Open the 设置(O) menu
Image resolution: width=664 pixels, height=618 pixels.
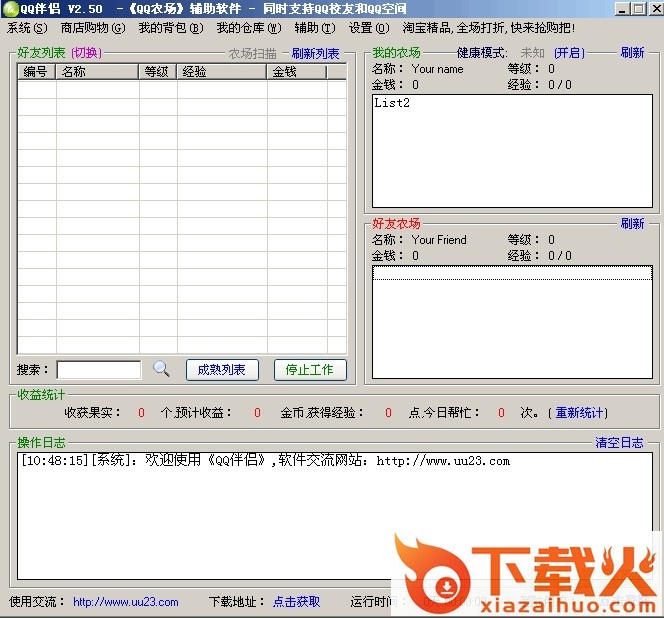[368, 28]
